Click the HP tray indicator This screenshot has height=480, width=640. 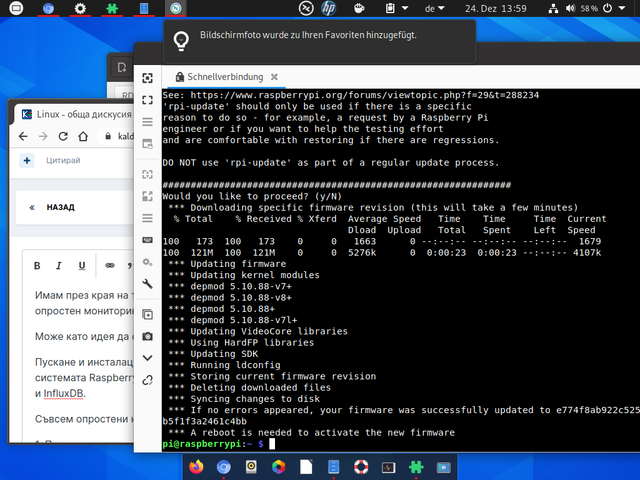(329, 8)
